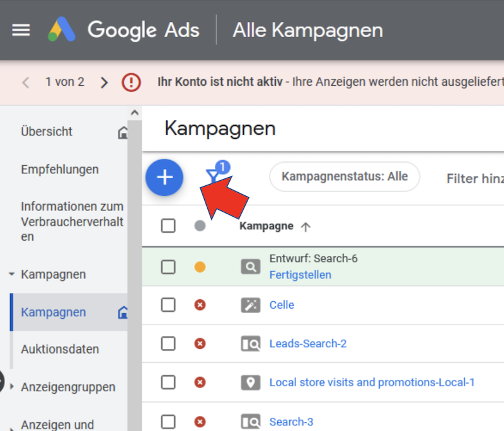504x431 pixels.
Task: Select the Search-3 row checkbox
Action: pos(168,422)
